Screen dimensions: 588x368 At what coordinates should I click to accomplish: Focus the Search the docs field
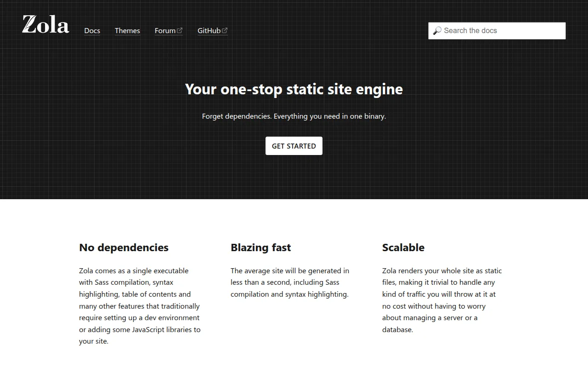click(497, 31)
